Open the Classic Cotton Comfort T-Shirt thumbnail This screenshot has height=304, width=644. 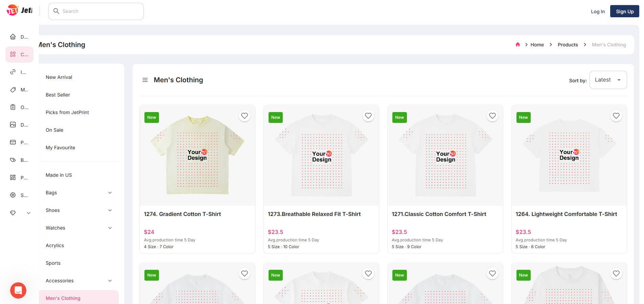(445, 155)
